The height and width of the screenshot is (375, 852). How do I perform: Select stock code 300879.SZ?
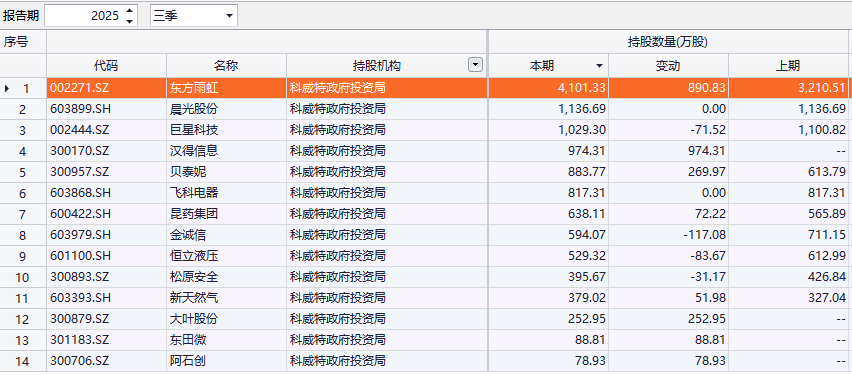(106, 319)
